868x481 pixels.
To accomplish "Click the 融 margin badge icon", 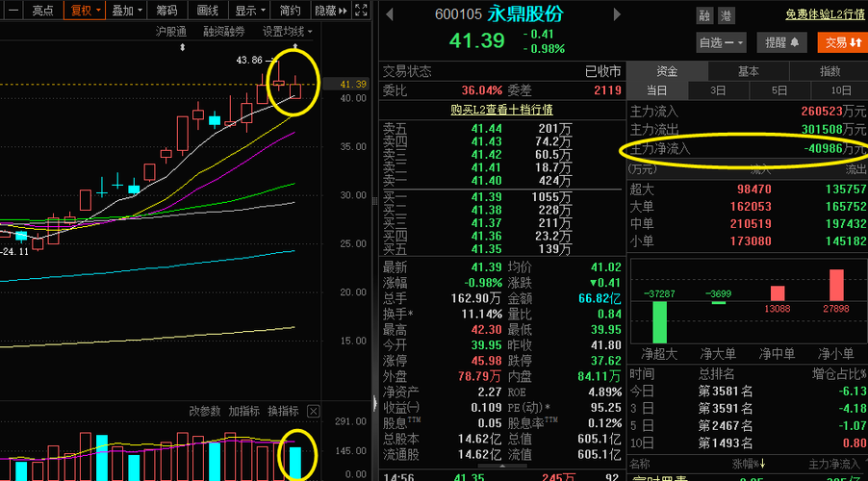I will point(704,16).
